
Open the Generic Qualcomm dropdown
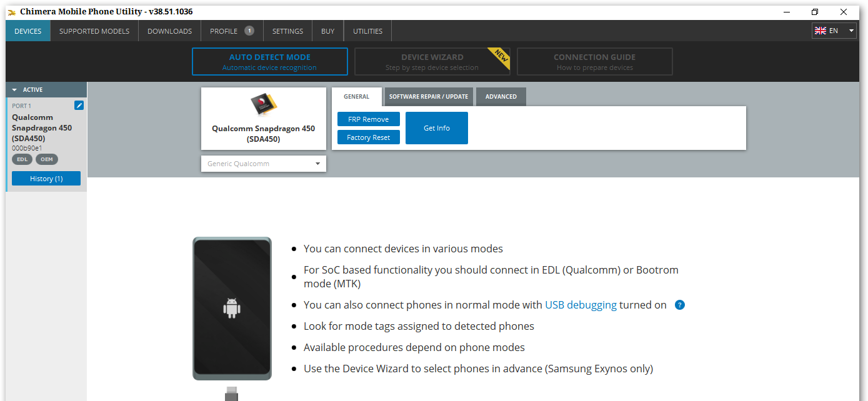pyautogui.click(x=264, y=164)
